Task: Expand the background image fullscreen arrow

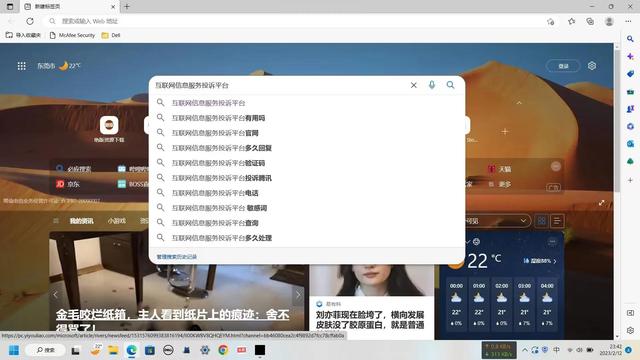Action: coord(602,203)
